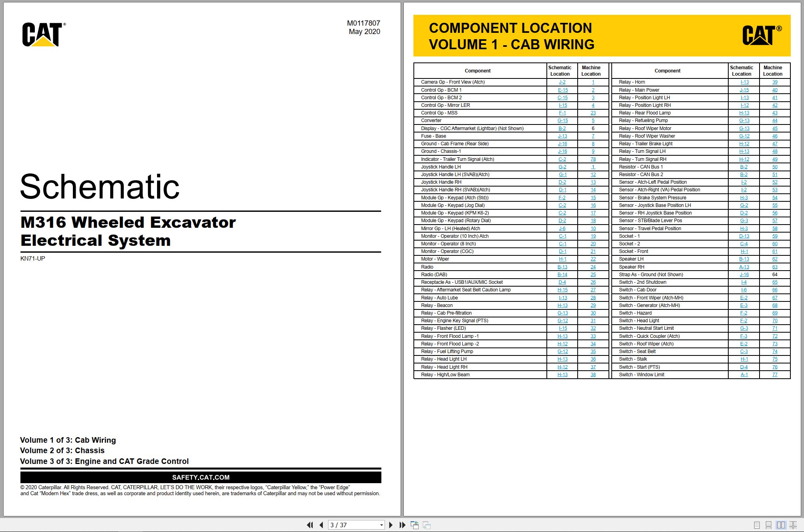Open schematic D-4 for USB1/AUX/MIC Receptacle
Screen dimensions: 804x532
[x=562, y=282]
